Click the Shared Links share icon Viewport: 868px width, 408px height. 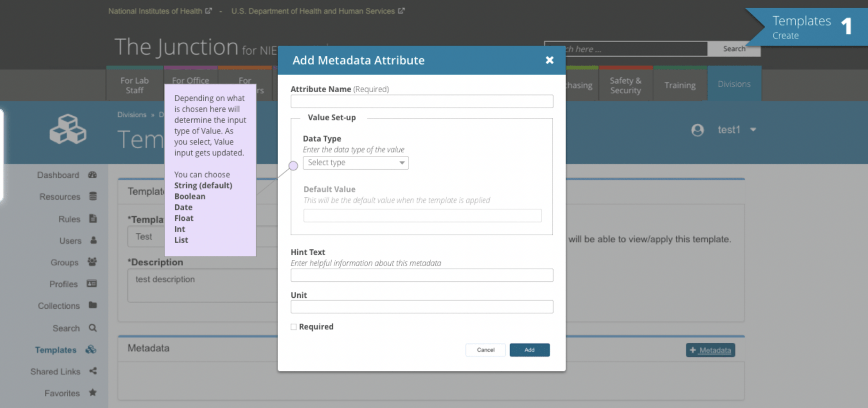coord(93,371)
